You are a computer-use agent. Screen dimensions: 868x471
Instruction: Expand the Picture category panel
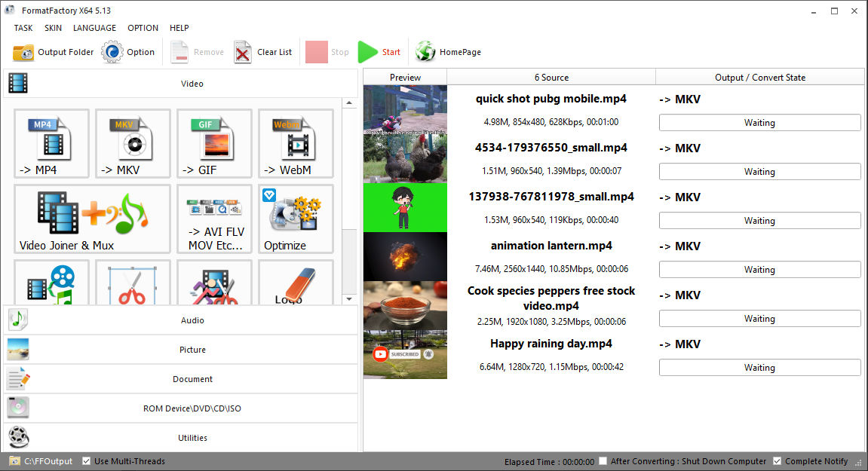[180, 349]
